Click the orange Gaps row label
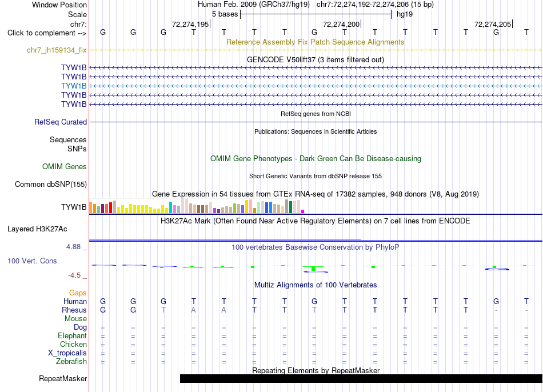The height and width of the screenshot is (392, 543). tap(78, 293)
